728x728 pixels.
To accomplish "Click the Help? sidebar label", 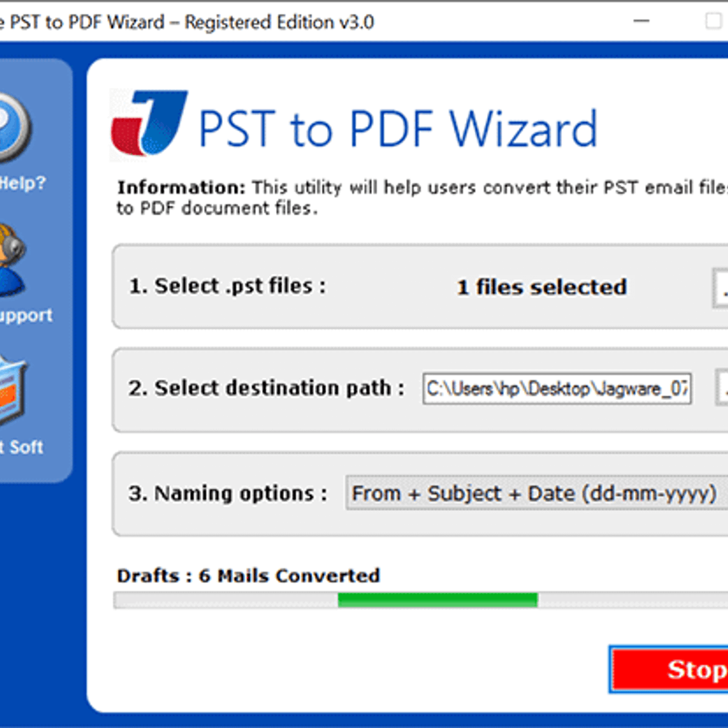I will pyautogui.click(x=22, y=183).
